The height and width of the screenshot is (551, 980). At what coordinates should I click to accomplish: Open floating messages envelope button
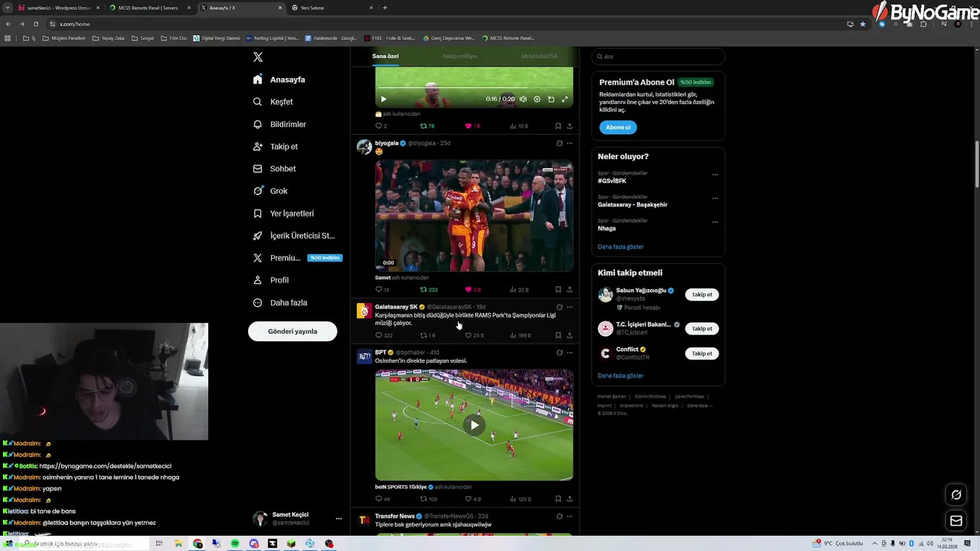[x=956, y=521]
